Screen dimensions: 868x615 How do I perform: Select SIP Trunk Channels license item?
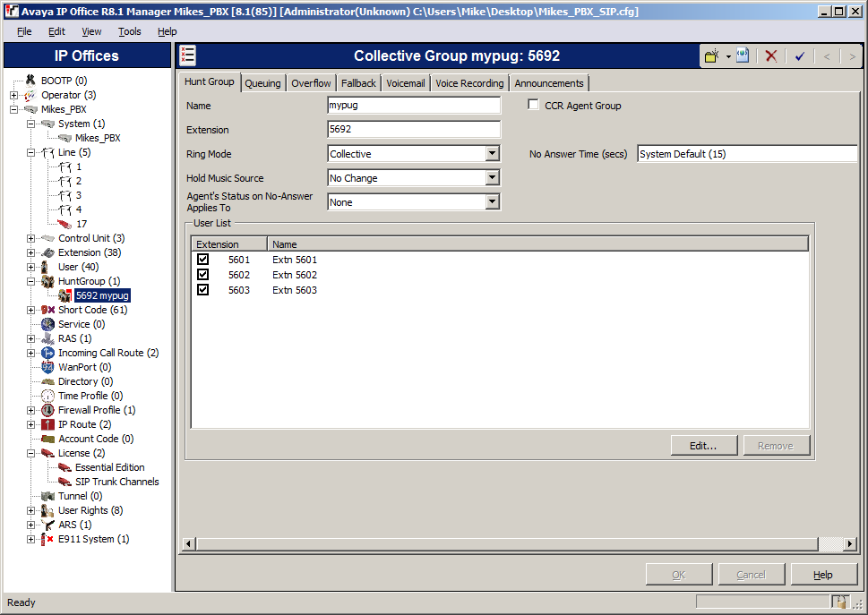(x=116, y=482)
